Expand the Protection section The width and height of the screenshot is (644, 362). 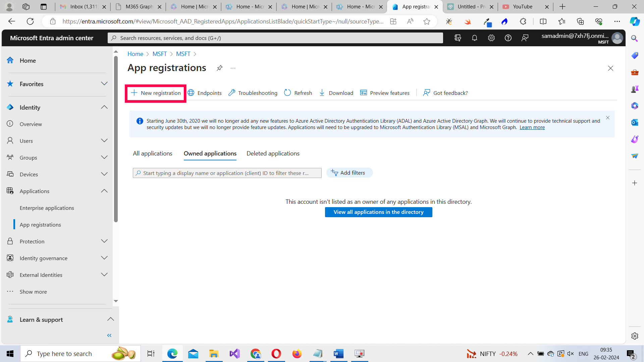point(104,241)
